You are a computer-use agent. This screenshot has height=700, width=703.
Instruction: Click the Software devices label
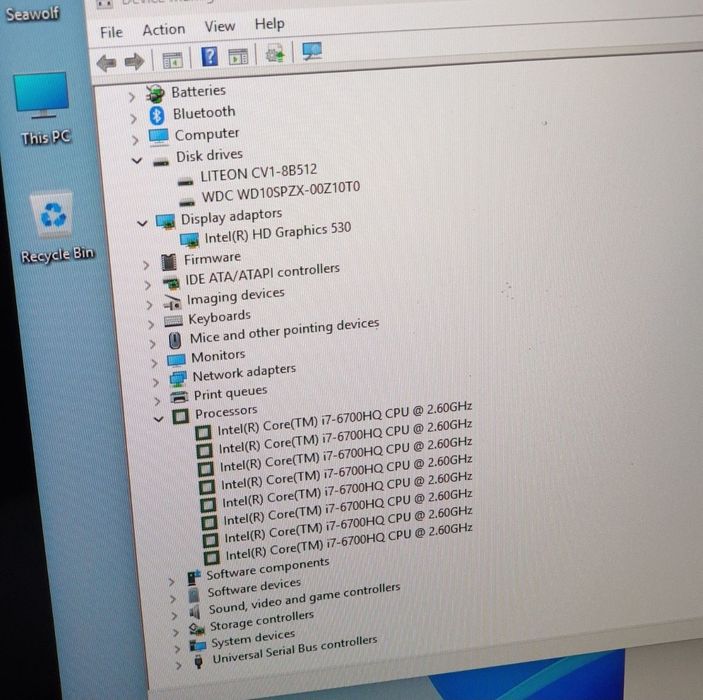pos(254,587)
